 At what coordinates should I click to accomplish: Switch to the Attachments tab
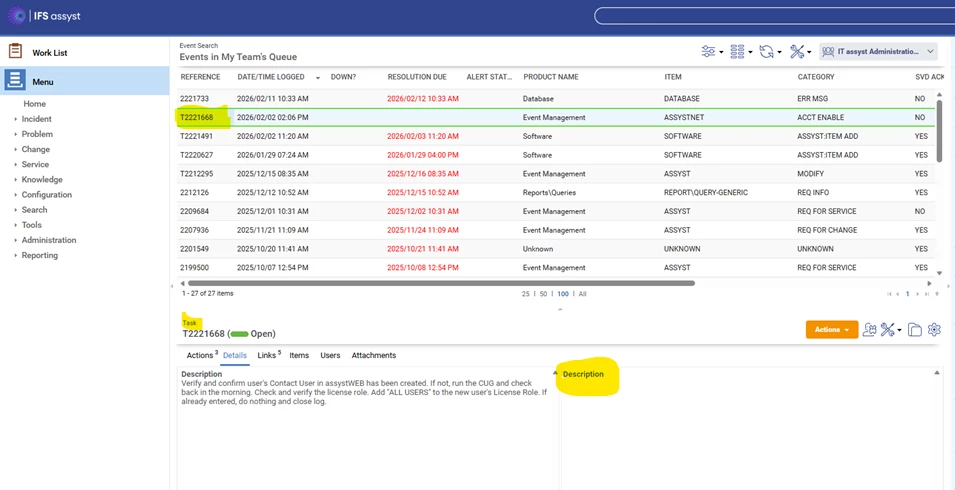pyautogui.click(x=373, y=355)
